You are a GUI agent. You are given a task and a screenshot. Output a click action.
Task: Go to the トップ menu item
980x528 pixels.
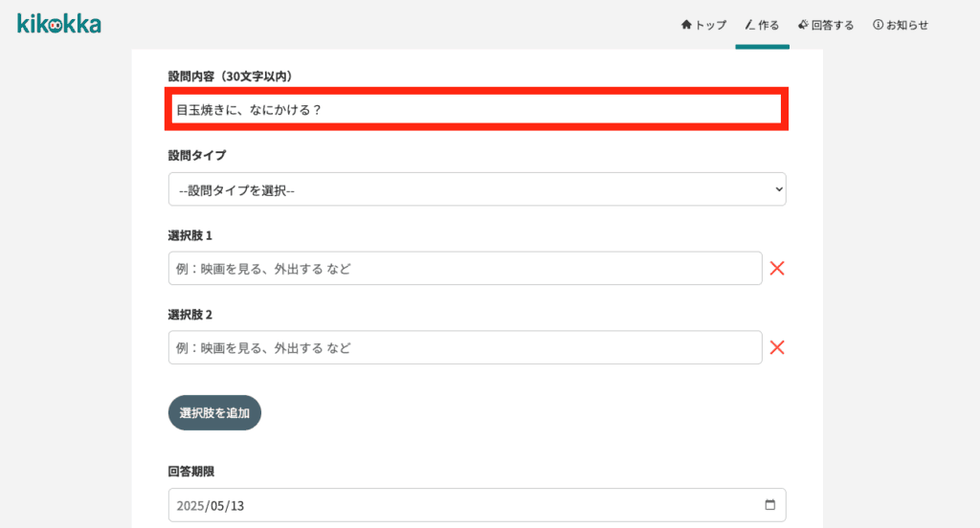pyautogui.click(x=703, y=25)
